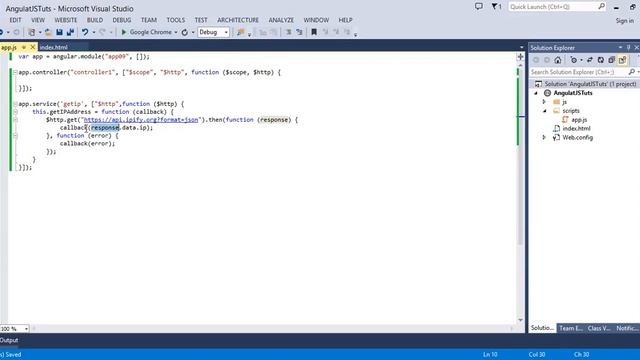Switch to the index.html editor tab
The image size is (640, 360).
(x=53, y=47)
